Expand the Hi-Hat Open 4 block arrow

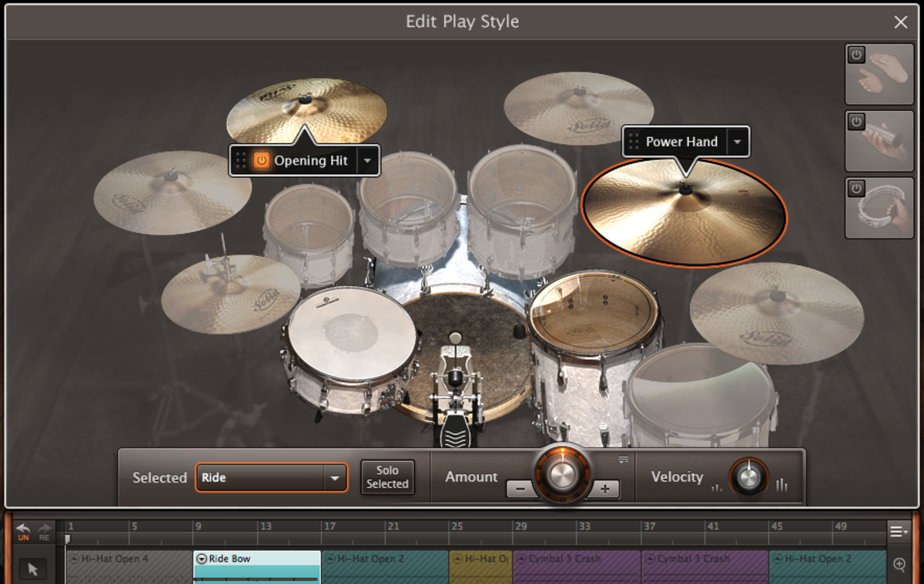click(74, 559)
